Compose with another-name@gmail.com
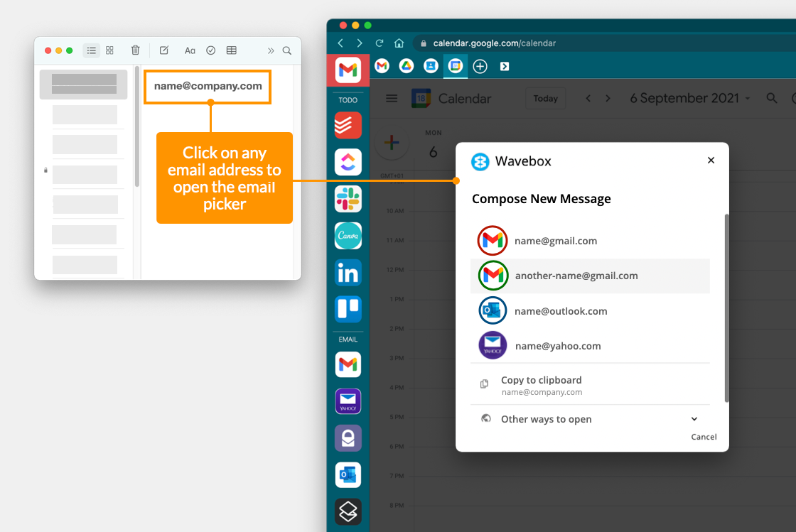 coord(590,276)
